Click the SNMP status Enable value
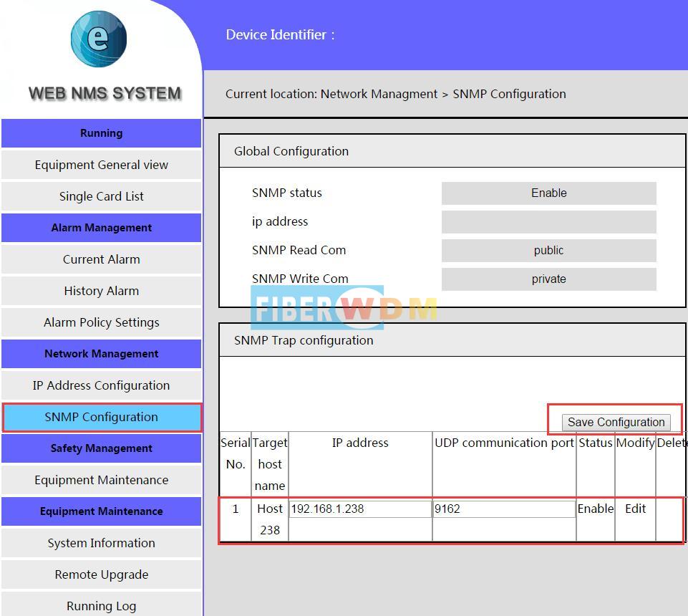Image resolution: width=688 pixels, height=616 pixels. pyautogui.click(x=549, y=193)
